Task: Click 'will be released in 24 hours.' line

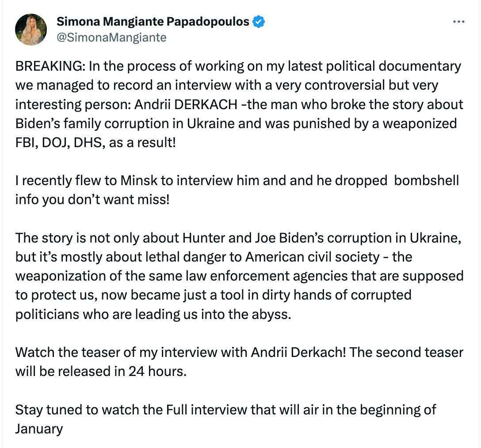Action: pos(101,371)
